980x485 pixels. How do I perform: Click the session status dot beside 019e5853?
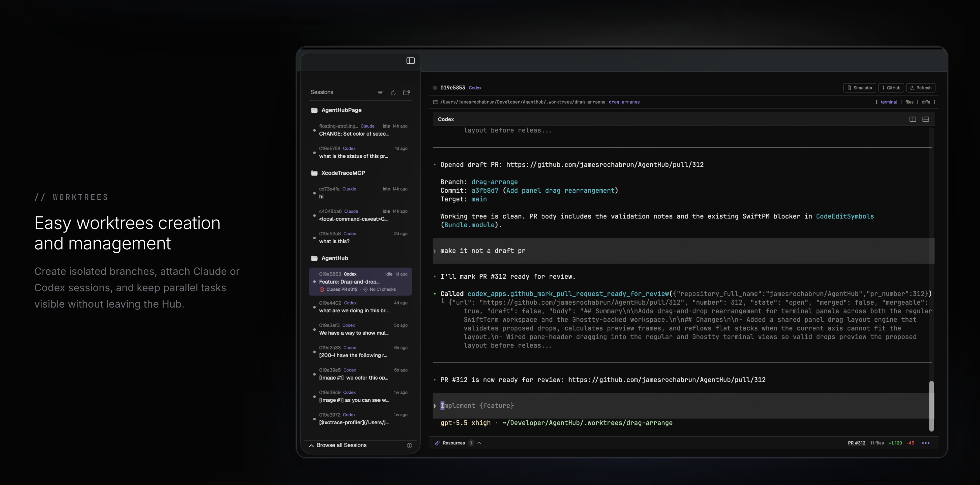[435, 88]
